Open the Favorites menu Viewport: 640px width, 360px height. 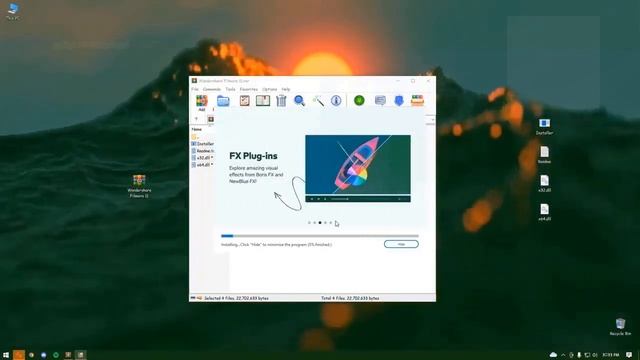[x=249, y=89]
